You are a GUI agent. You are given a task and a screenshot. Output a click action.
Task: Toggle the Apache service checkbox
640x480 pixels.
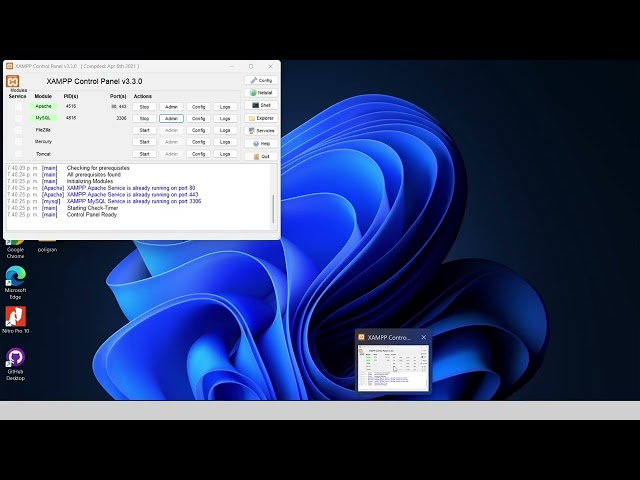tap(18, 107)
